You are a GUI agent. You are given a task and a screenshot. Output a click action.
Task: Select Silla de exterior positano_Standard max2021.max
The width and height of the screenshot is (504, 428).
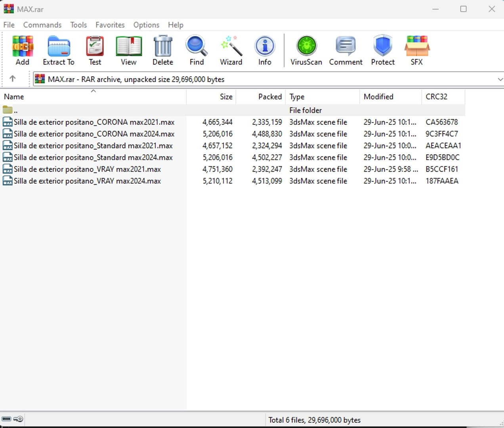pos(93,145)
